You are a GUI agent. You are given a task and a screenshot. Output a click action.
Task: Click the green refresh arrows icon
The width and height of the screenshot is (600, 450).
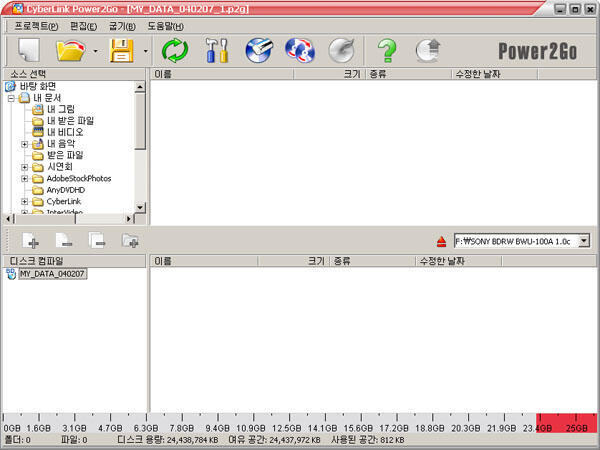click(x=175, y=51)
